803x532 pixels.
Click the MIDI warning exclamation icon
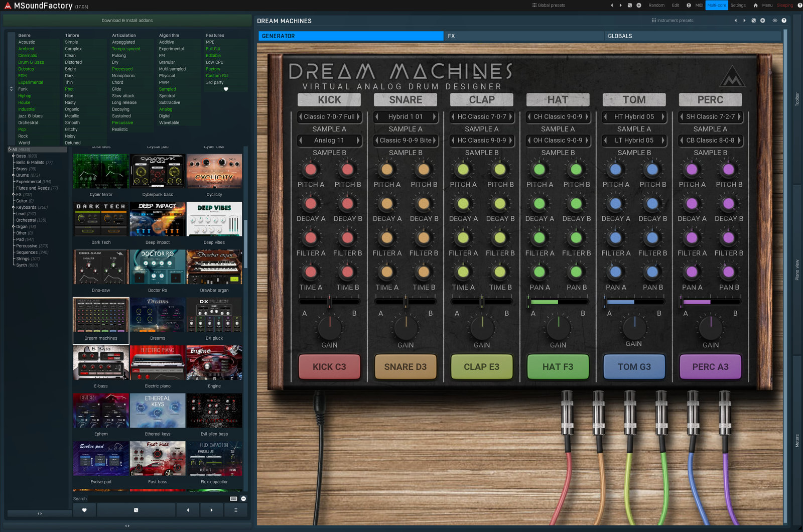689,5
